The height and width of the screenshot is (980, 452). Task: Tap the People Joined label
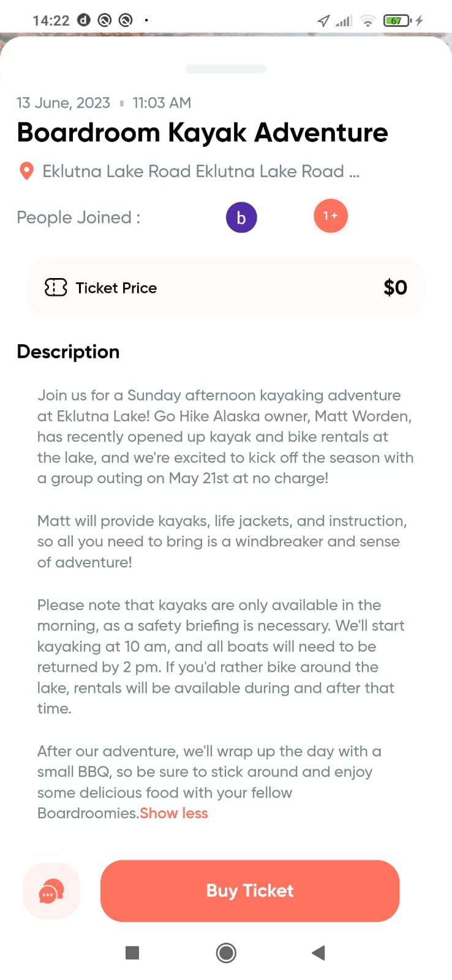click(x=78, y=217)
